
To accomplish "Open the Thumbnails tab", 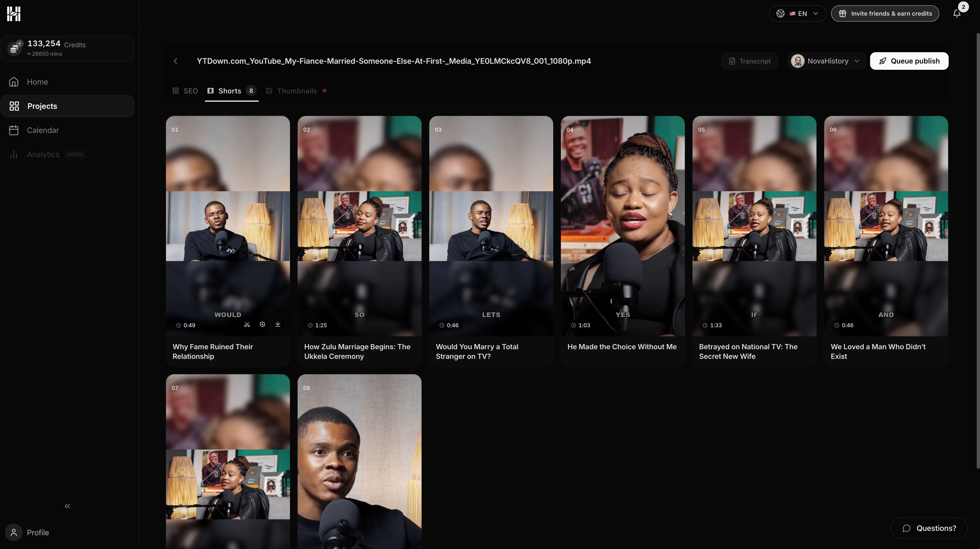I will click(x=297, y=91).
